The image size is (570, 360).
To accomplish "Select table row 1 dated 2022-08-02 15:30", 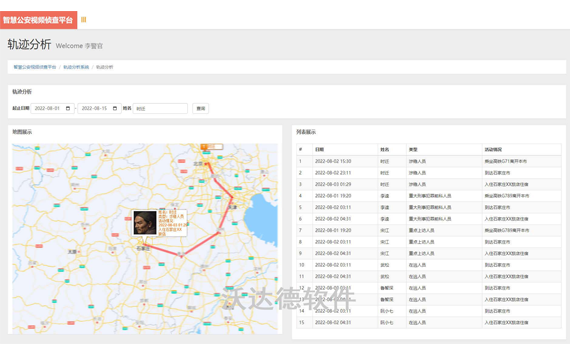I will tap(429, 161).
